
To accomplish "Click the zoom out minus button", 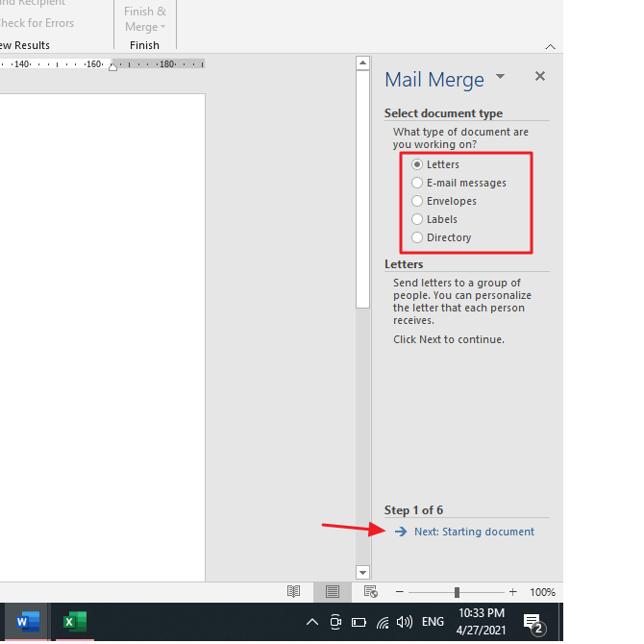I will pos(400,592).
